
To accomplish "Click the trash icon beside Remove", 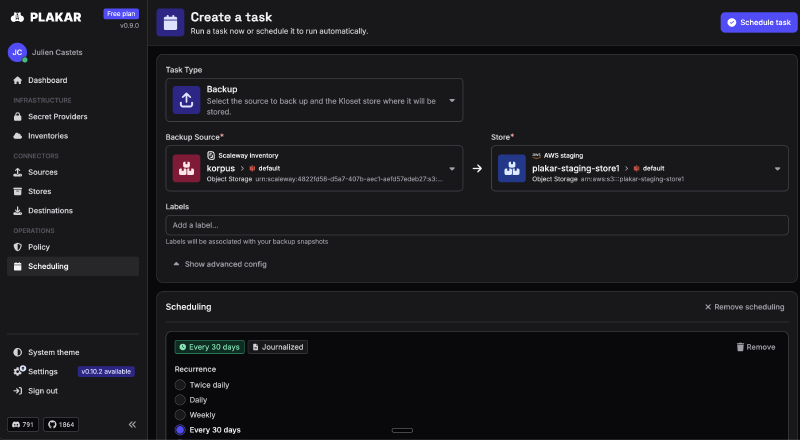I will pos(740,347).
